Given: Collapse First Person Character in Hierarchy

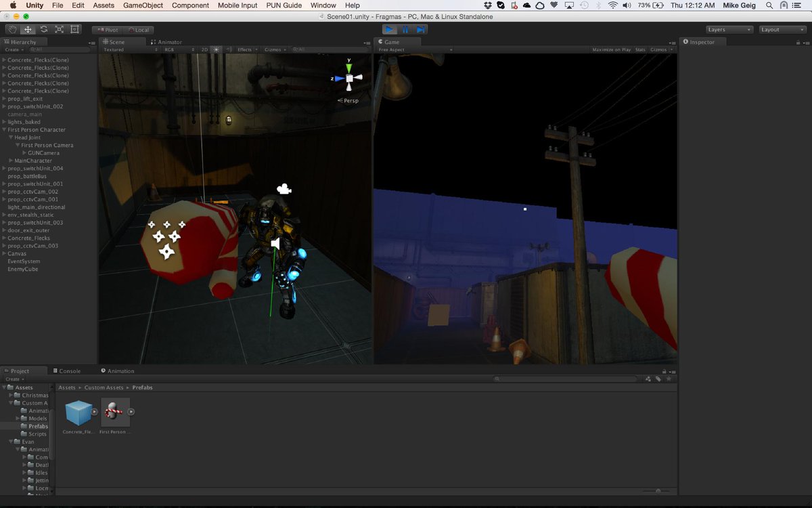Looking at the screenshot, I should (x=5, y=129).
